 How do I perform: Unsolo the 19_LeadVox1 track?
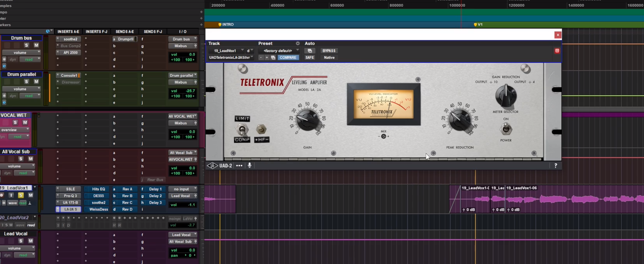click(x=21, y=195)
